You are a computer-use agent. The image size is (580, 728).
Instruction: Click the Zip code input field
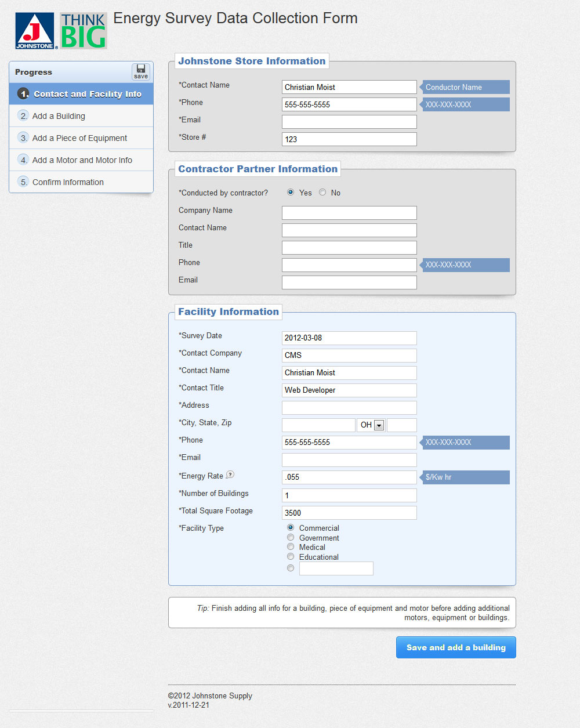pyautogui.click(x=402, y=425)
